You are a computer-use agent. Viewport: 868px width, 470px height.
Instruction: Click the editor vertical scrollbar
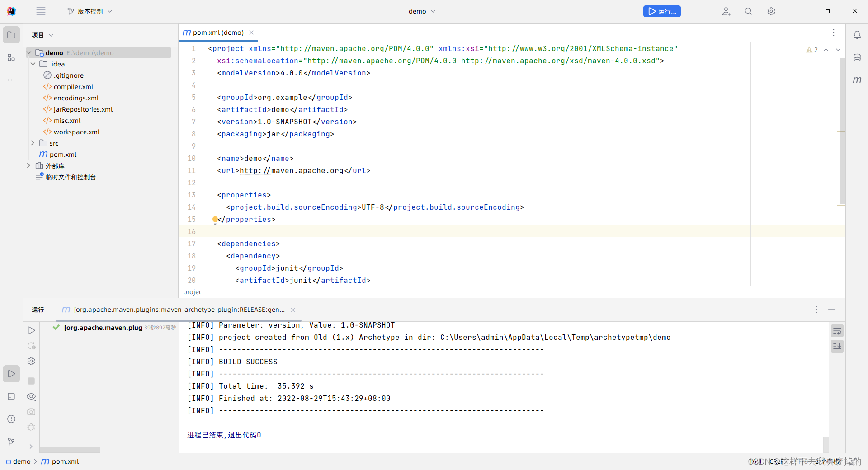(842, 131)
